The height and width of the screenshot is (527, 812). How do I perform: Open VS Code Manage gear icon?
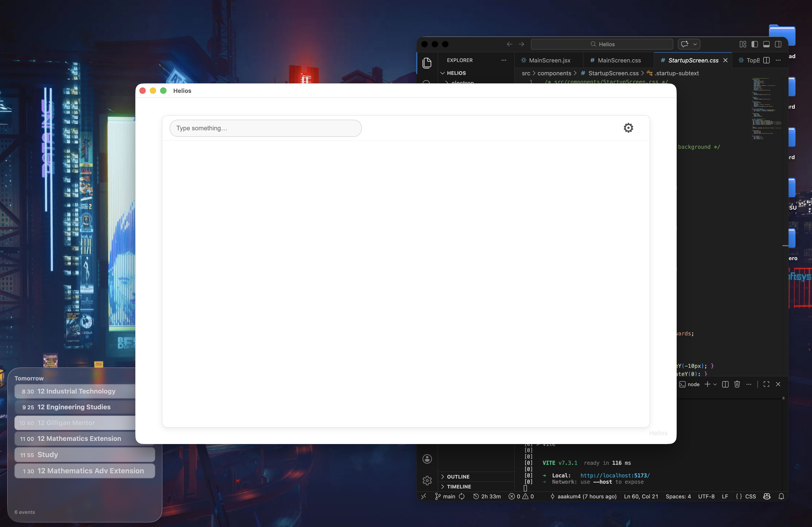427,481
